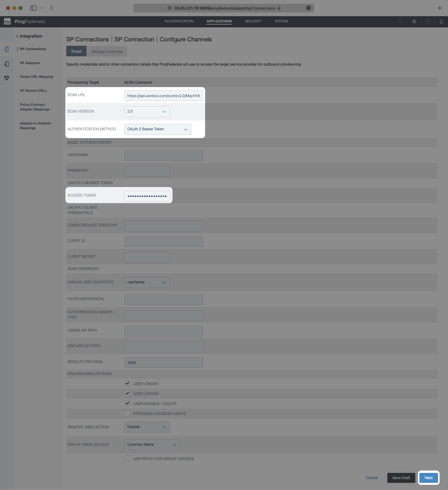Open SP Adapters in sidebar
This screenshot has height=490, width=448.
[30, 63]
